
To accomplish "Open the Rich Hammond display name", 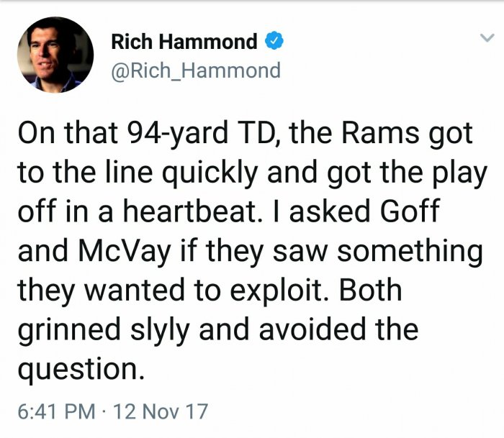I will [184, 42].
